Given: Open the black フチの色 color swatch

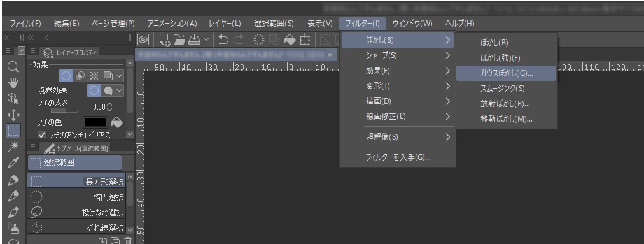Looking at the screenshot, I should pos(95,122).
